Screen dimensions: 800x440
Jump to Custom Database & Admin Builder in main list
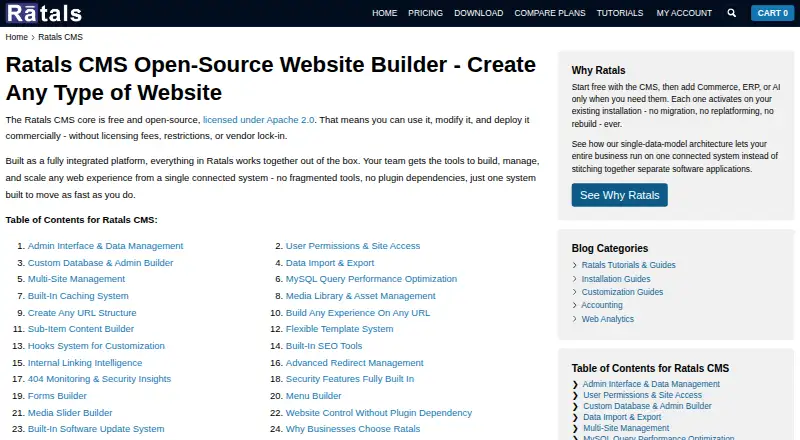pos(101,263)
